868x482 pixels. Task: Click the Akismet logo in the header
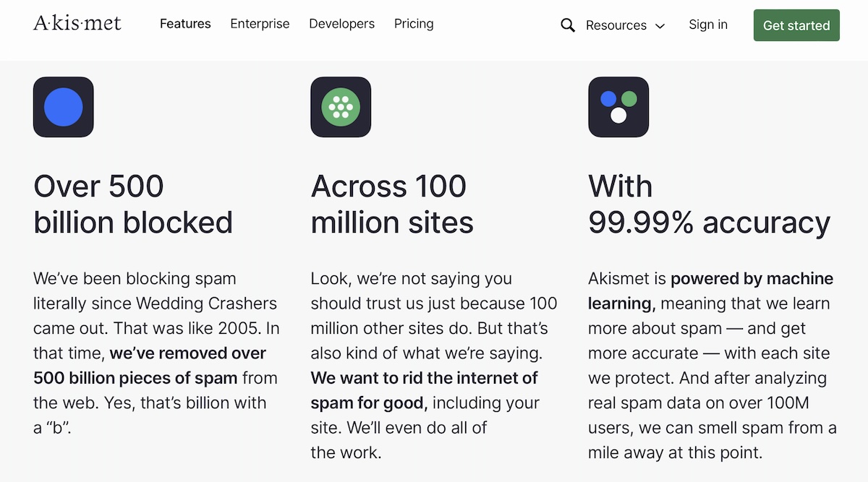coord(77,24)
